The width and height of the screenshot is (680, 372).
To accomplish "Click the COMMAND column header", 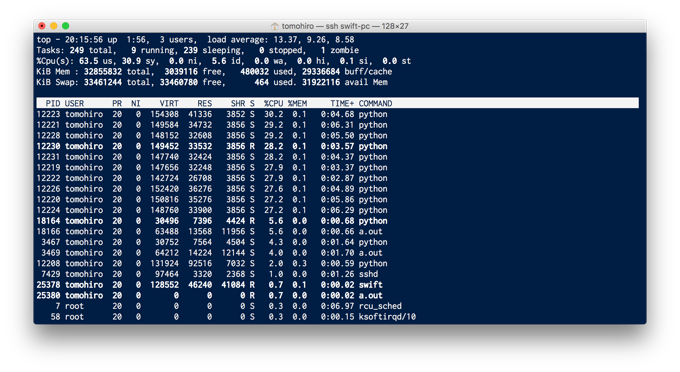I will (x=375, y=103).
